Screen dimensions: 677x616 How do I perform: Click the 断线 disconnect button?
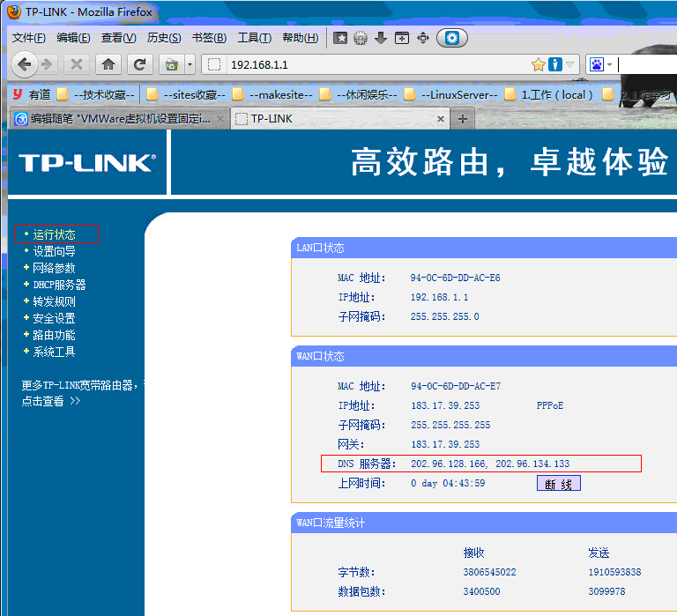click(559, 484)
